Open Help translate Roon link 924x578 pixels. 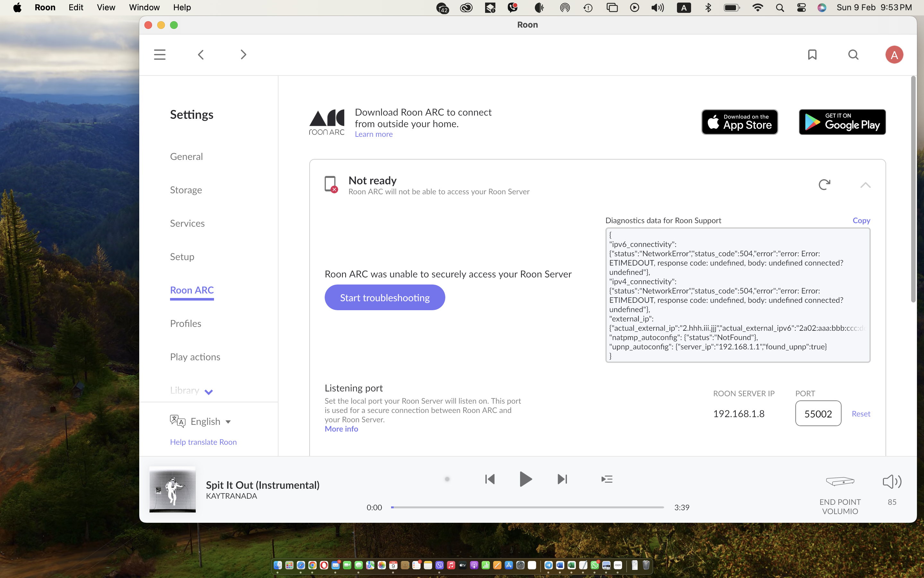203,442
